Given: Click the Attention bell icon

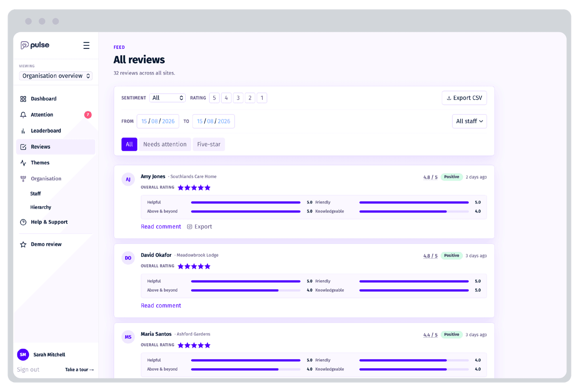Looking at the screenshot, I should click(23, 115).
